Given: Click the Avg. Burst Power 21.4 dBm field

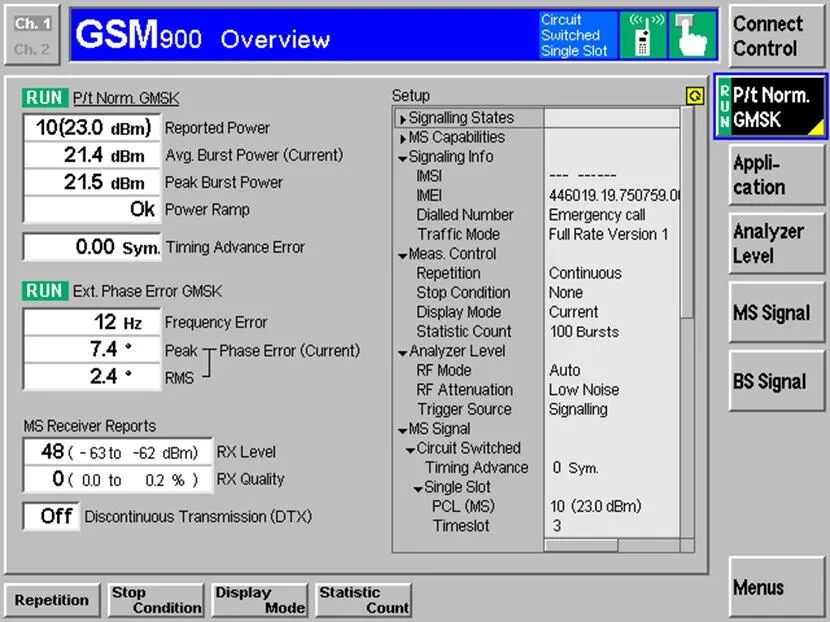Looking at the screenshot, I should [x=92, y=155].
